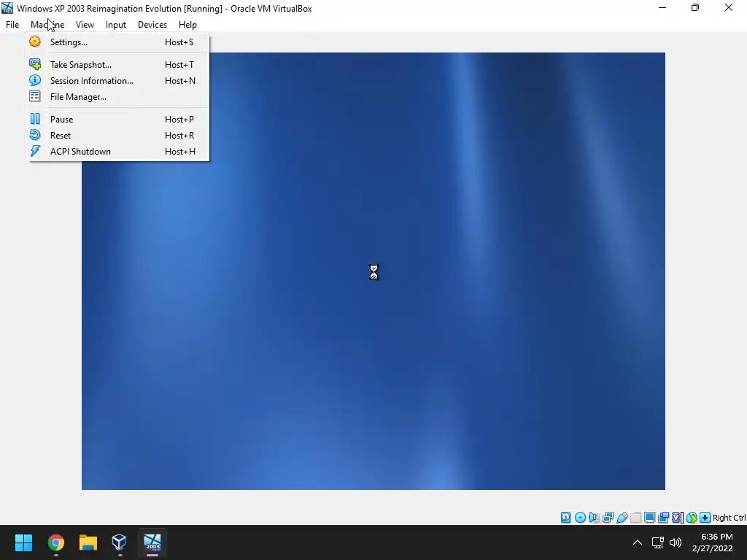Image resolution: width=747 pixels, height=560 pixels.
Task: Click the network adapters status icon
Action: (x=608, y=518)
